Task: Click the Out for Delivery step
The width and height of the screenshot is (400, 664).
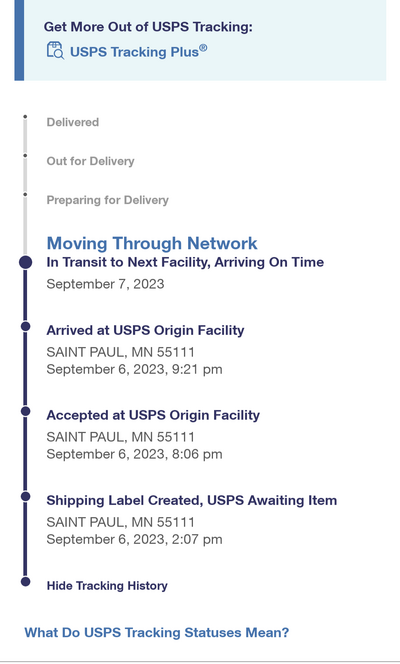Action: pos(91,161)
